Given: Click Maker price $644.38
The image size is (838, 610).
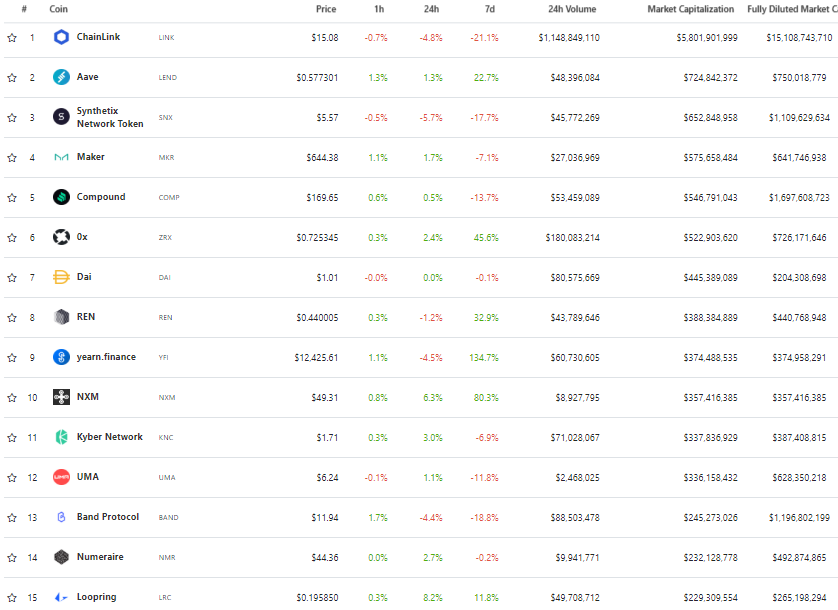Looking at the screenshot, I should click(x=322, y=158).
